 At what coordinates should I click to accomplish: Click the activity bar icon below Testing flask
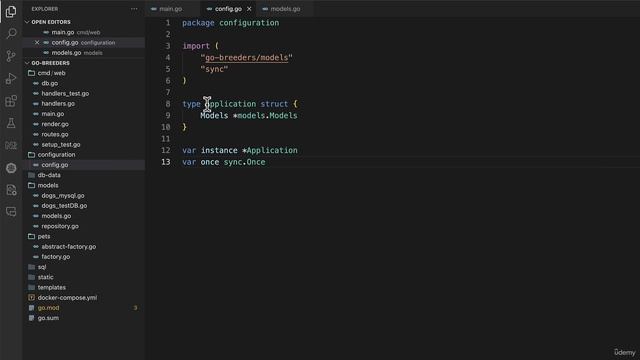point(11,145)
